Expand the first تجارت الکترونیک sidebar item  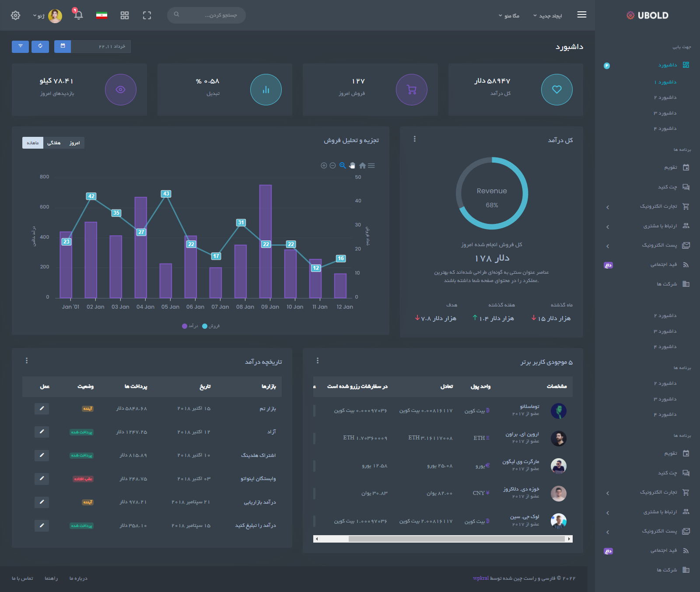(658, 206)
